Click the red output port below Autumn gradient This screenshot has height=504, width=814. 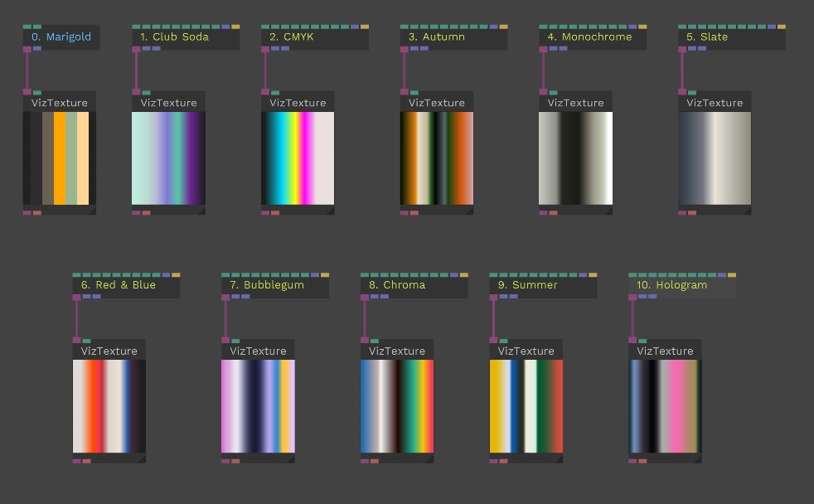(x=414, y=213)
